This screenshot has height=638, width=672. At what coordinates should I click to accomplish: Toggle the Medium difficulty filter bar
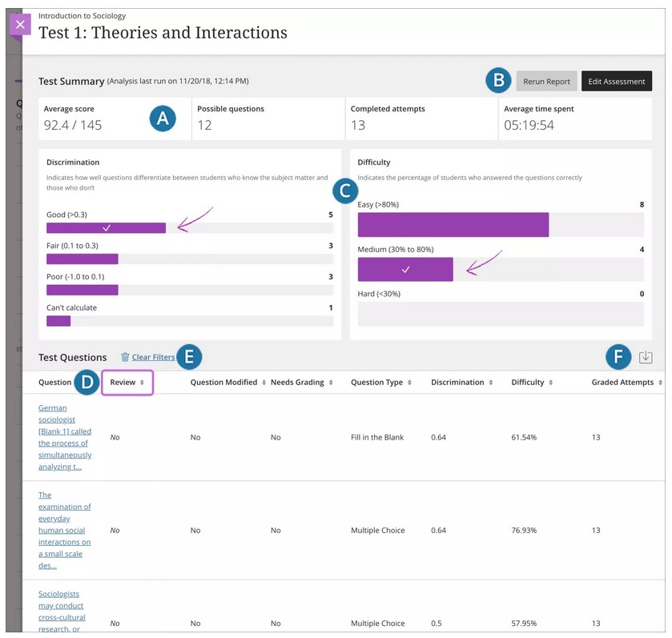click(x=405, y=269)
